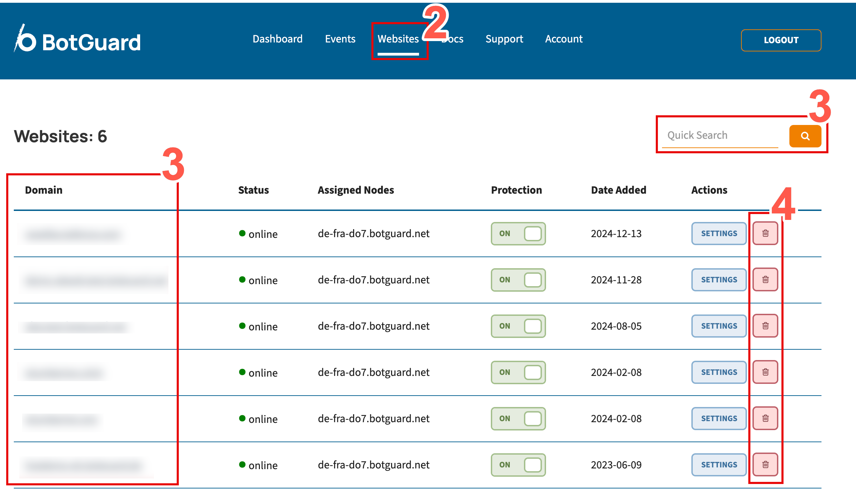
Task: Toggle protection for the 2024-12-13 website
Action: tap(518, 234)
